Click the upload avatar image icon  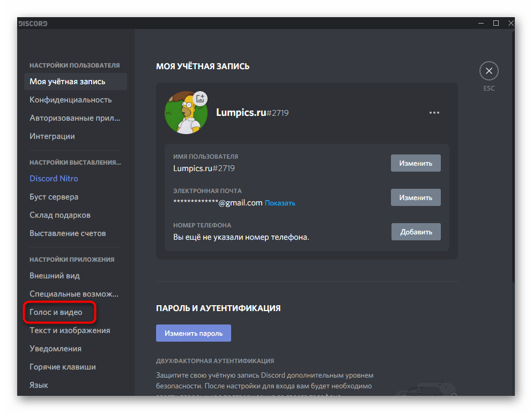coord(200,98)
